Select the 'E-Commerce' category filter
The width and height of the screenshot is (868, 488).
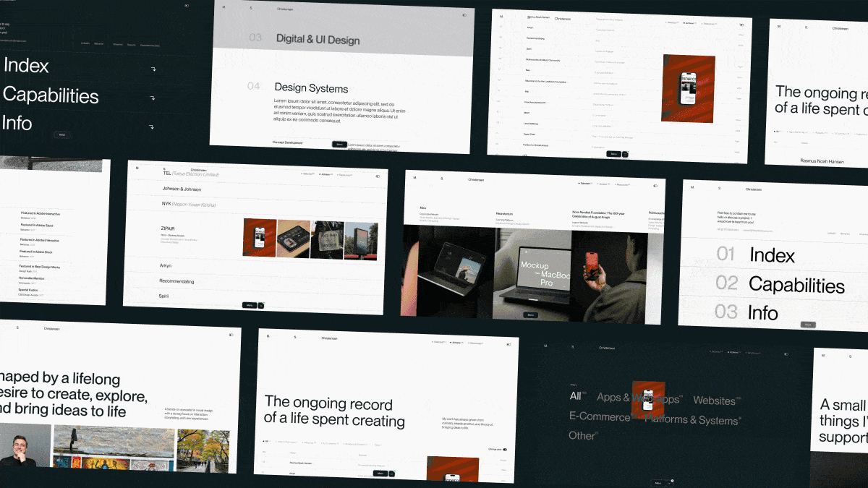tap(600, 416)
